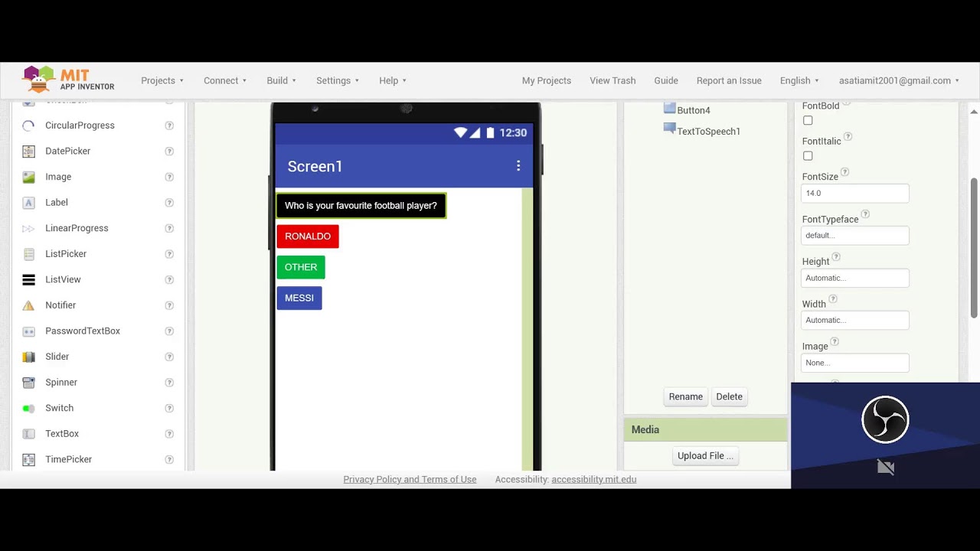Click the TextToSpeech1 component icon
The height and width of the screenshot is (551, 980).
(669, 129)
